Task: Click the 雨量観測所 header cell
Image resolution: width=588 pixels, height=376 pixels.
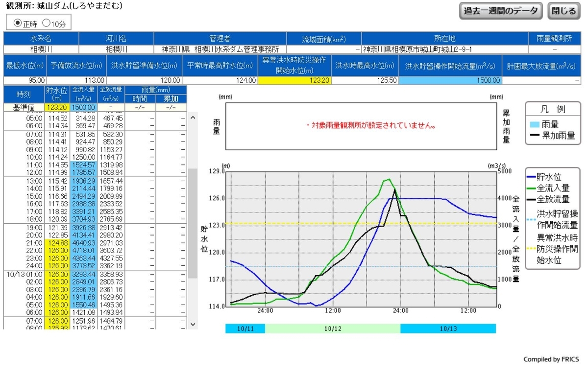Action: pyautogui.click(x=554, y=39)
